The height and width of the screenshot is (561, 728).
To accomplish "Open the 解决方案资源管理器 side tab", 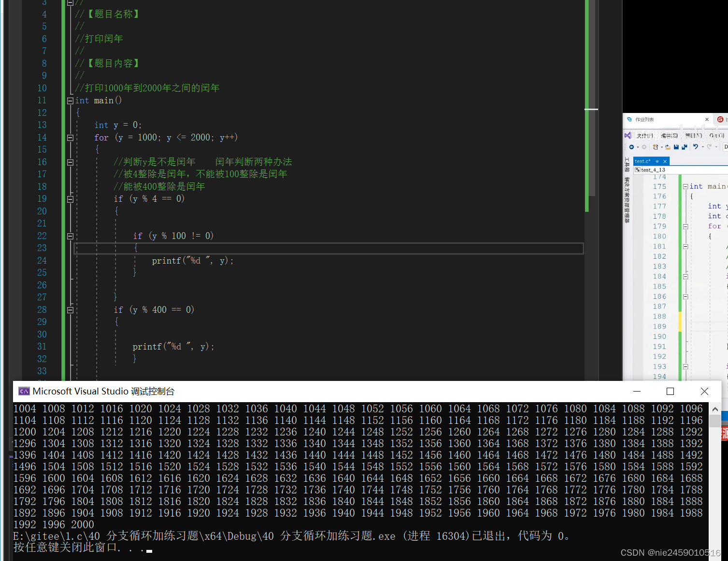I will point(627,200).
